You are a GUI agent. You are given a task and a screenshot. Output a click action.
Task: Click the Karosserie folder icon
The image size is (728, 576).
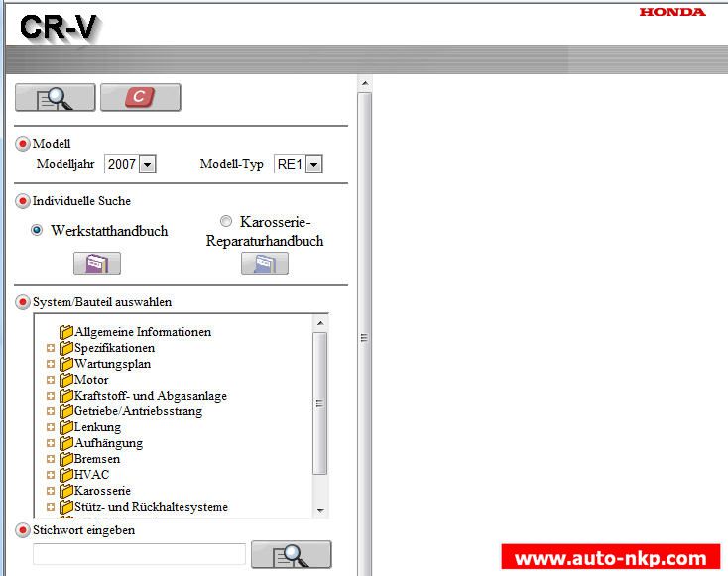[x=66, y=490]
